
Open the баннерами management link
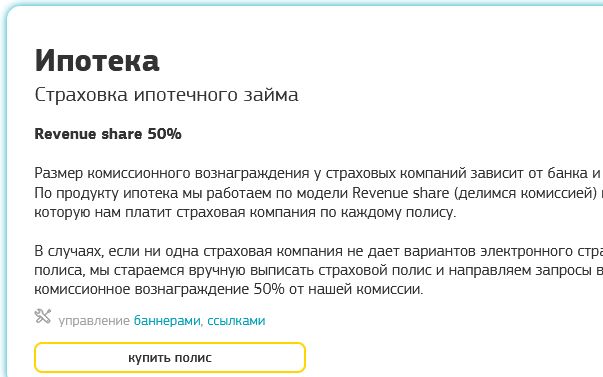tap(167, 321)
